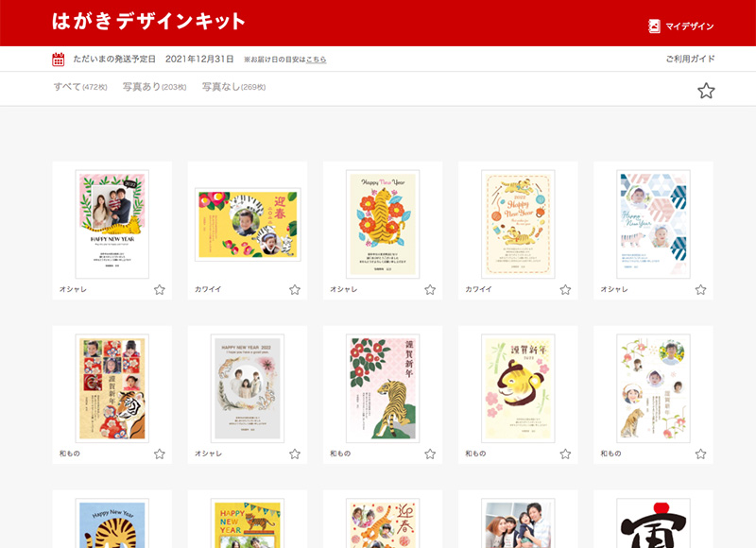Image resolution: width=756 pixels, height=548 pixels.
Task: Open the gray floral wreath photo card thumbnail
Action: coord(248,388)
